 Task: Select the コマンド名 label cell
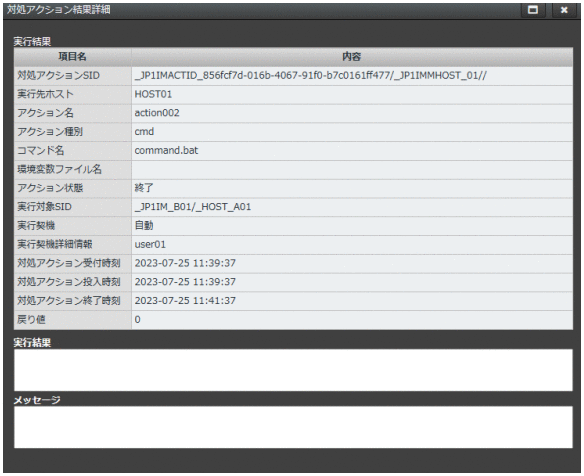[73, 151]
